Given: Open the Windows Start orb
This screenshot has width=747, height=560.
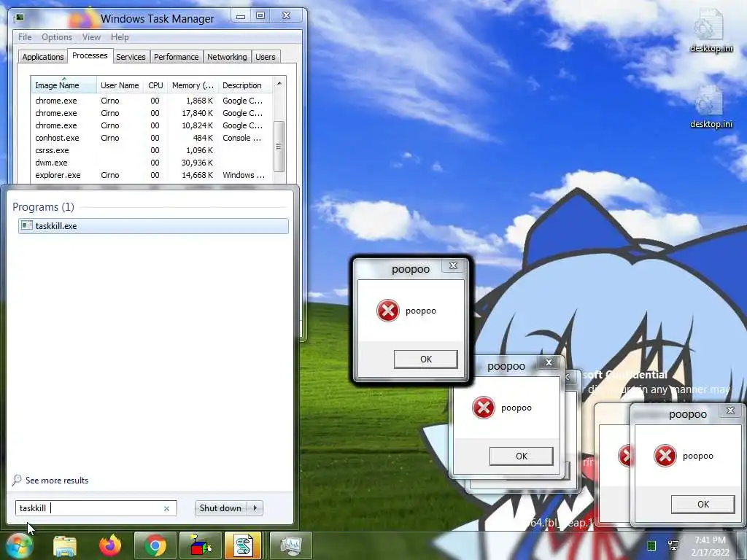Looking at the screenshot, I should [19, 545].
